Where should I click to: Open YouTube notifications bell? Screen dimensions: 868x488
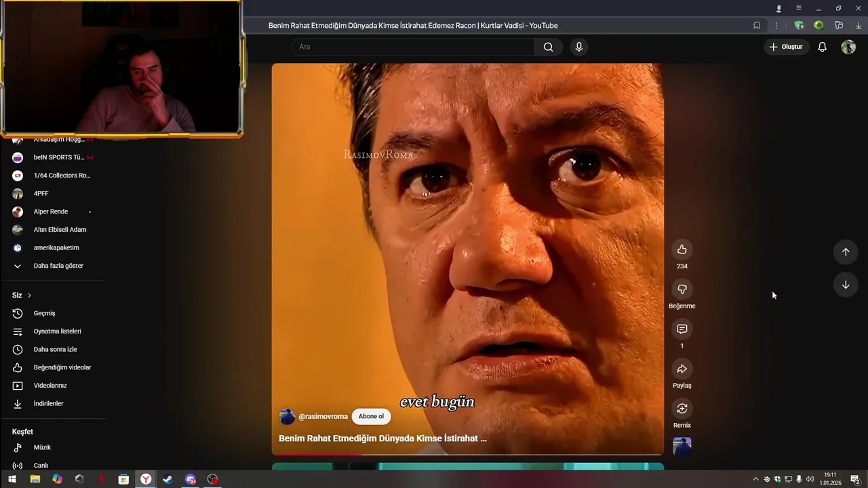pyautogui.click(x=822, y=47)
